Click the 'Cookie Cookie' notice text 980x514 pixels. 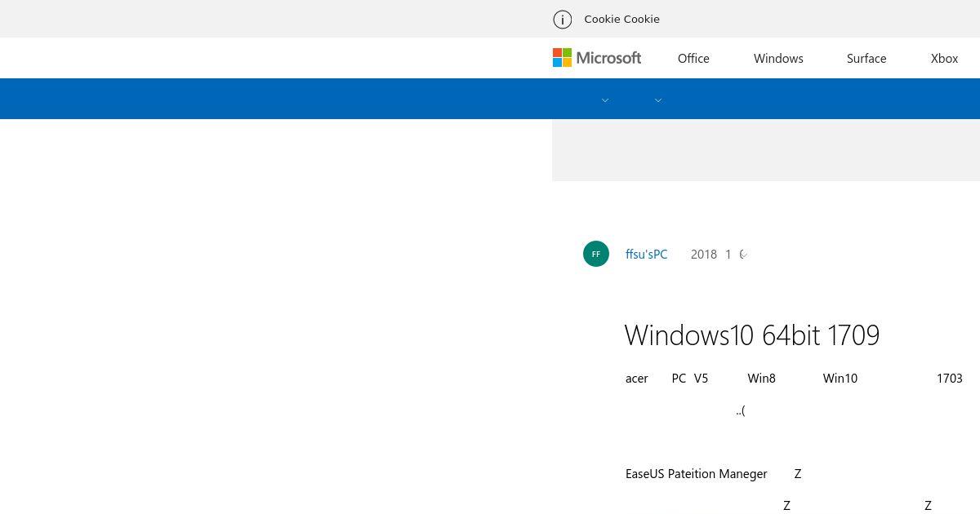621,19
